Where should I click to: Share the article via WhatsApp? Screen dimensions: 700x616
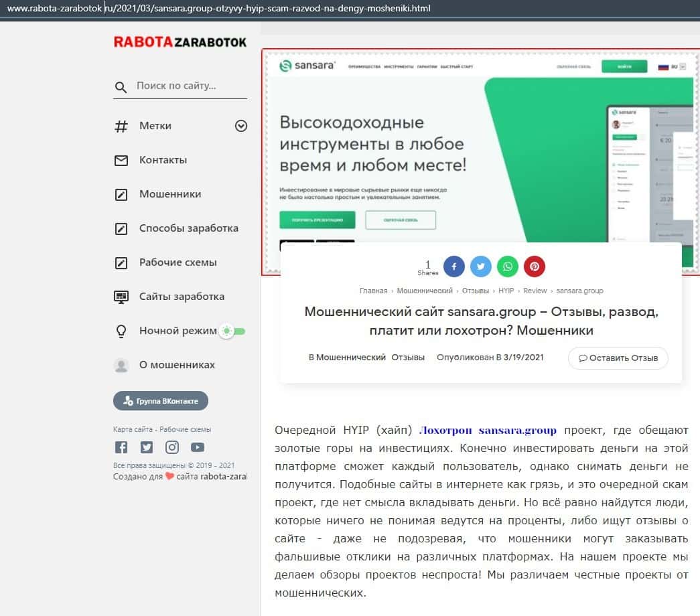click(x=508, y=266)
